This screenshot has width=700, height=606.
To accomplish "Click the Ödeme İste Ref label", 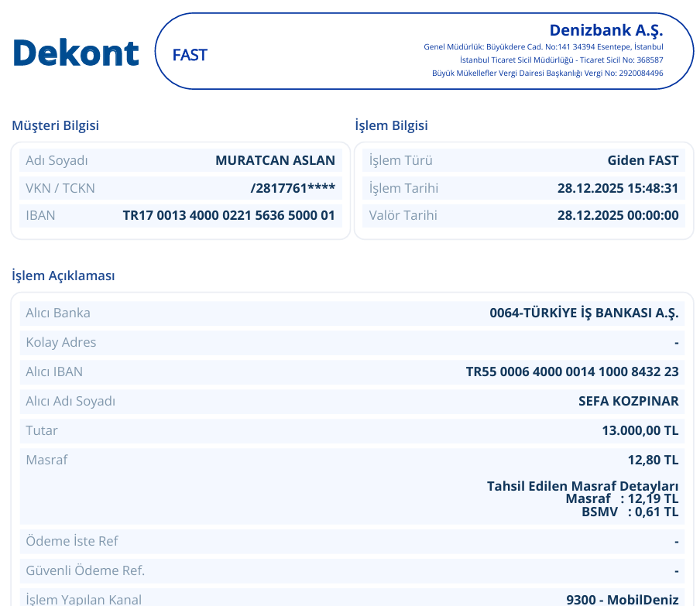I will point(72,541).
